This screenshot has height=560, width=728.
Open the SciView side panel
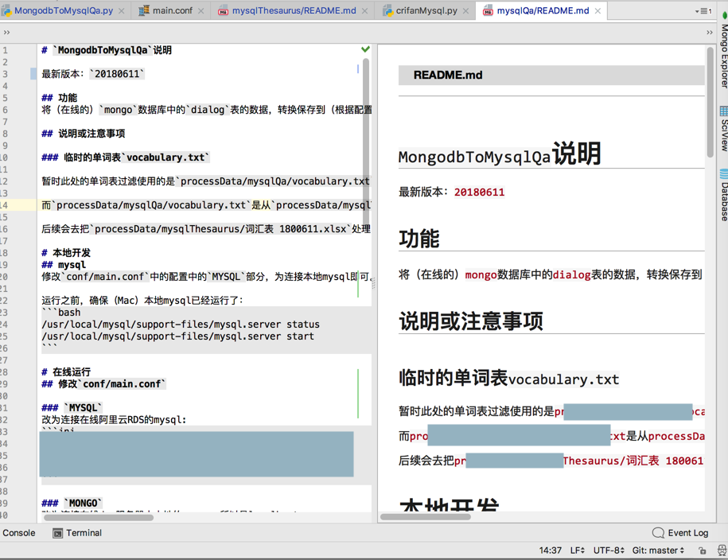coord(723,129)
